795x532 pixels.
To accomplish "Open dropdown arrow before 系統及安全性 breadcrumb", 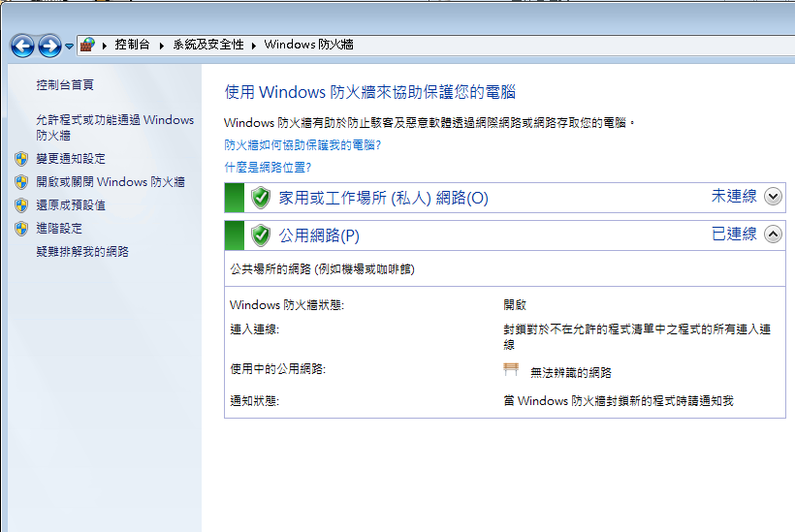I will 162,46.
